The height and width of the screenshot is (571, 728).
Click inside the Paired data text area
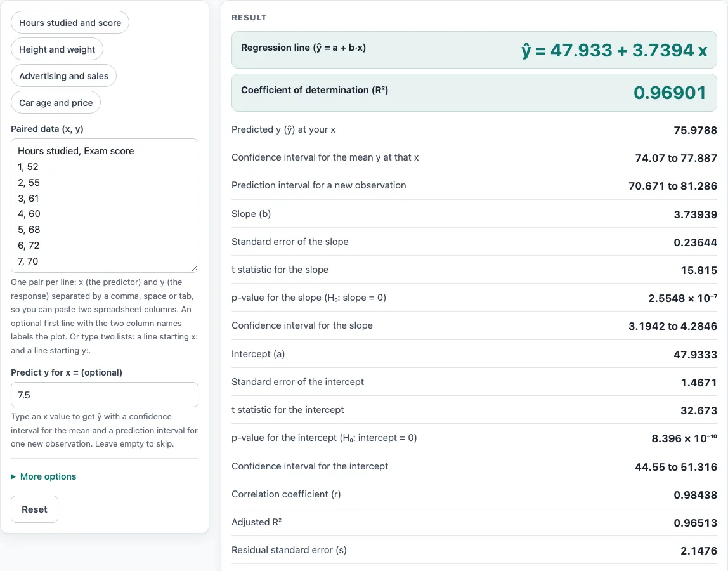[105, 206]
